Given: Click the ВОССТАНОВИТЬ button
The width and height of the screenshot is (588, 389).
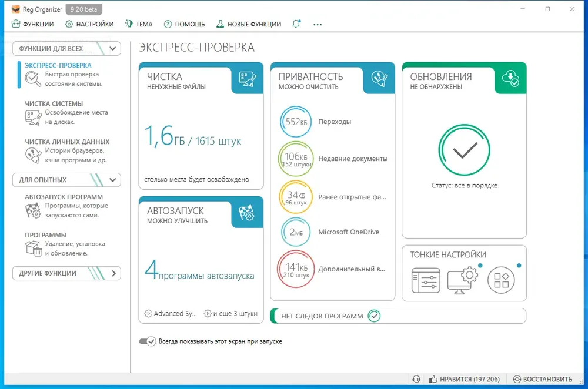Looking at the screenshot, I should coord(543,379).
